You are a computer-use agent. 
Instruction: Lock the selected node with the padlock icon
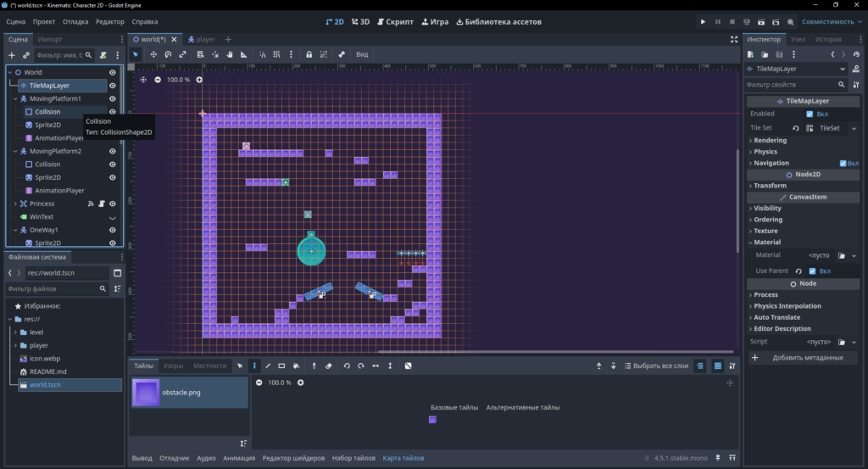pos(309,54)
